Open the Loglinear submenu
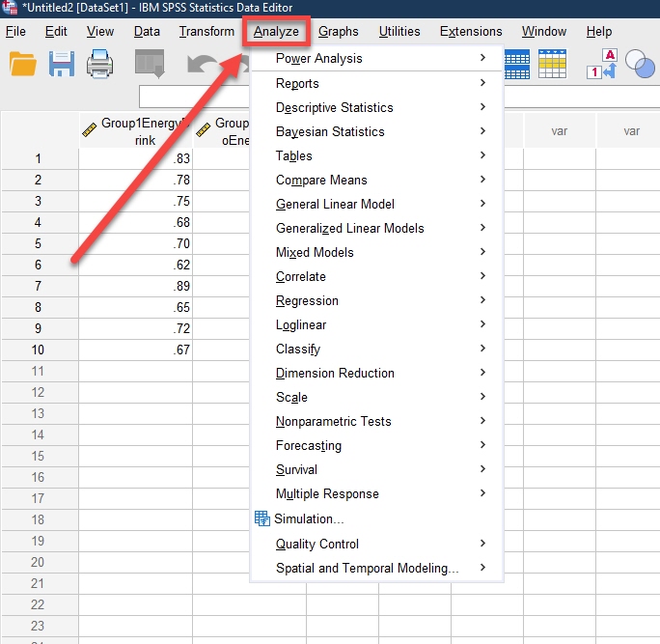This screenshot has width=660, height=644. (376, 324)
